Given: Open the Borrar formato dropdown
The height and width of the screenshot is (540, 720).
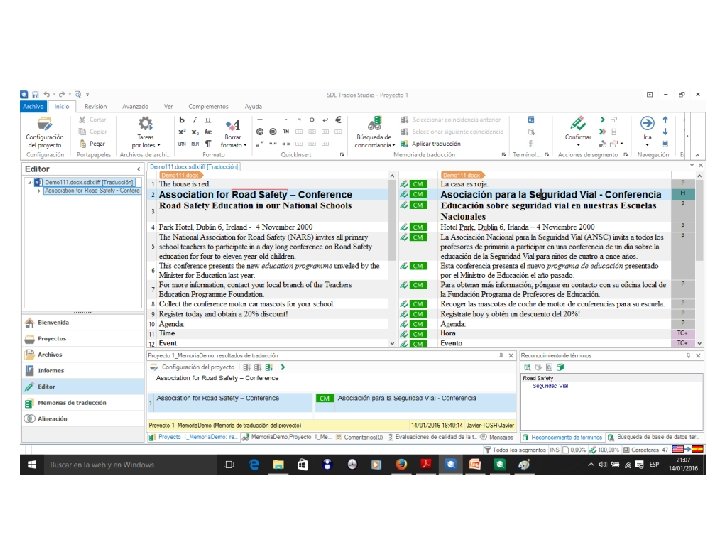Looking at the screenshot, I should [233, 133].
